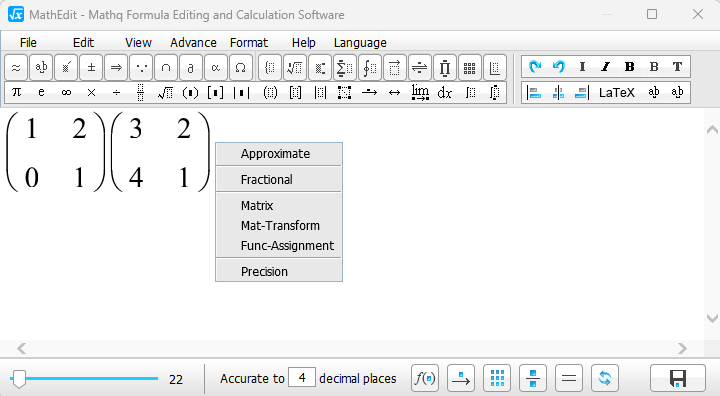Open the Advance menu
The width and height of the screenshot is (720, 396).
point(193,43)
